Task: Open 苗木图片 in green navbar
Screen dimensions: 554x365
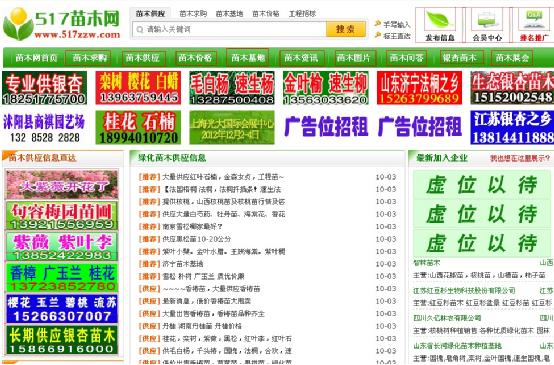Action: point(354,58)
